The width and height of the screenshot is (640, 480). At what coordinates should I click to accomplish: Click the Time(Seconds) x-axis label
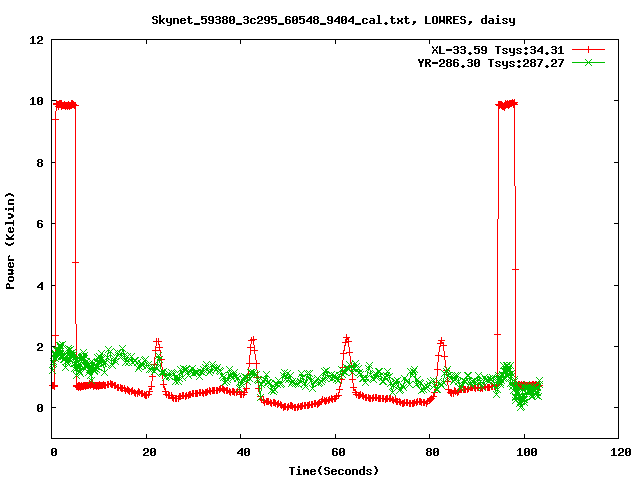(333, 471)
